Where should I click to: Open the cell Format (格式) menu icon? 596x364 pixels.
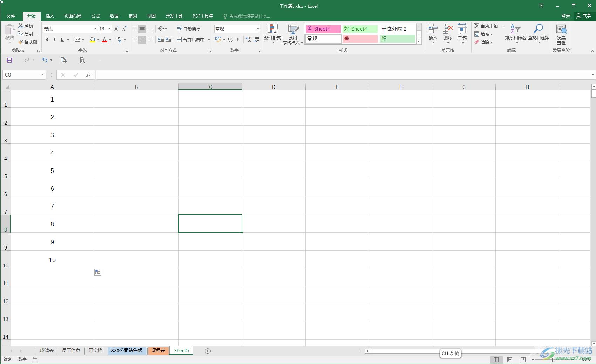coord(463,29)
